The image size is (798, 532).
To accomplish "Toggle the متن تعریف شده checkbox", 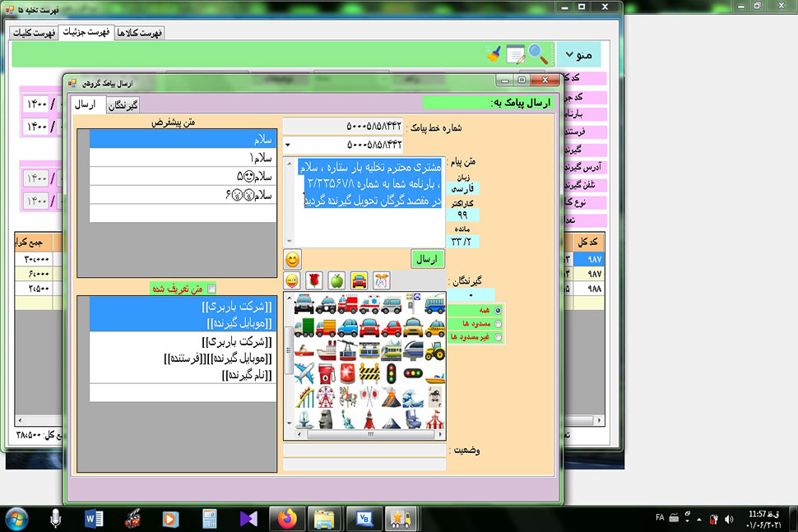I will (x=211, y=289).
